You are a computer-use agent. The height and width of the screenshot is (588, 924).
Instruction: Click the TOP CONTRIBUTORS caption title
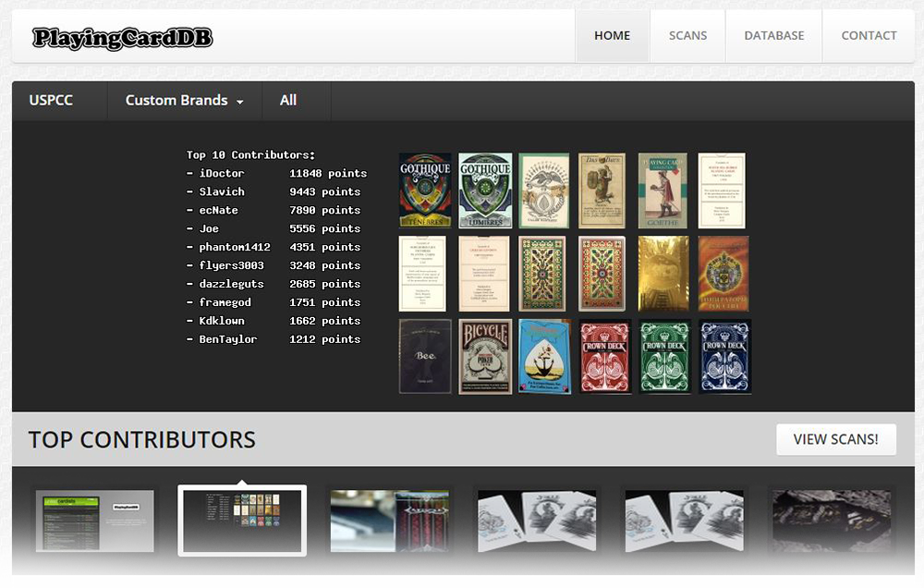pyautogui.click(x=142, y=439)
